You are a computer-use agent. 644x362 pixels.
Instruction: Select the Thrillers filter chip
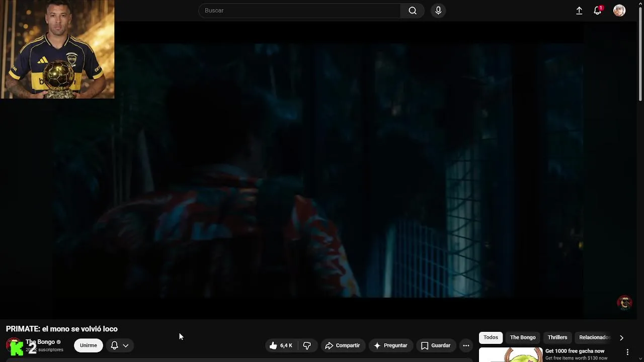[x=557, y=337]
